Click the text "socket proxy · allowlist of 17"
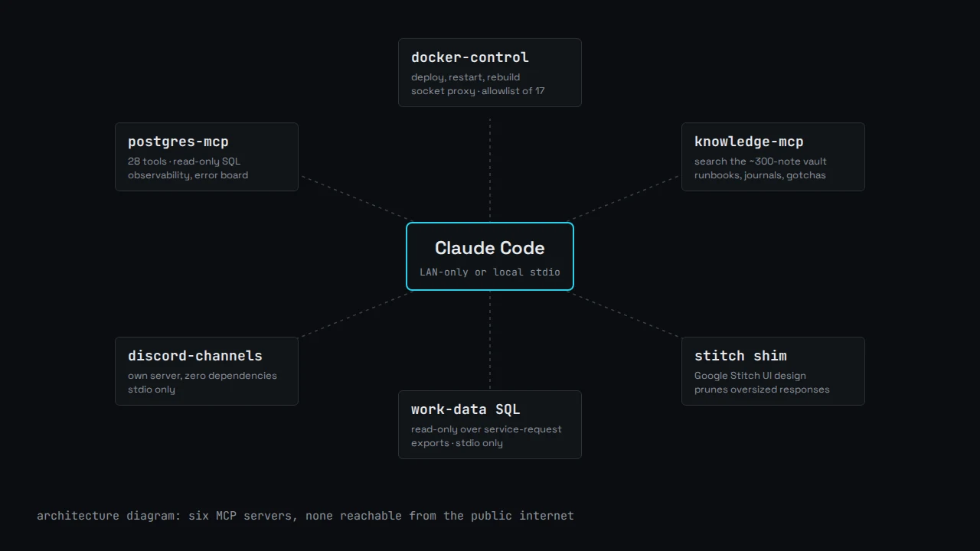The height and width of the screenshot is (551, 980). tap(478, 91)
